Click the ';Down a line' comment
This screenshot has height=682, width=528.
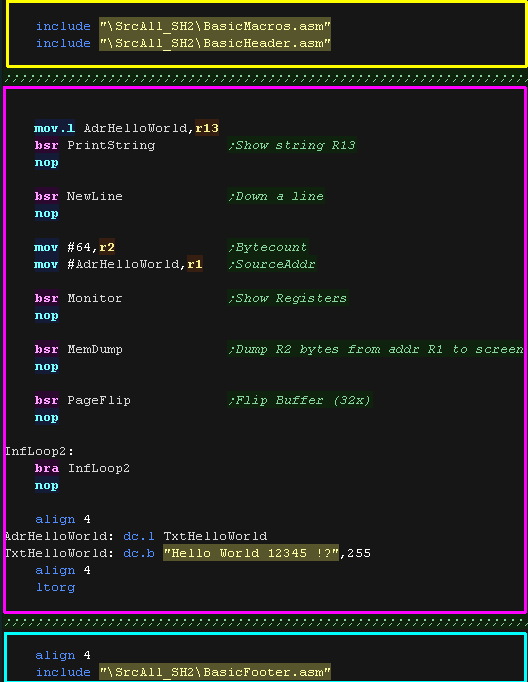276,196
